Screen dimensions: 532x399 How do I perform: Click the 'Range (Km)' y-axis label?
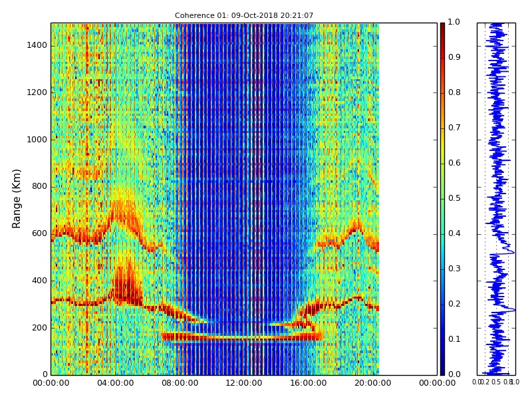[16, 198]
